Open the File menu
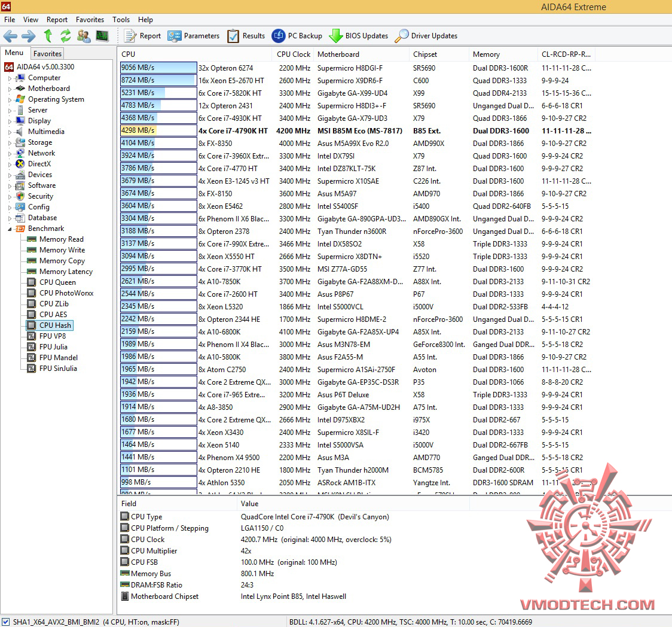Viewport: 672px width, 627px height. [x=10, y=20]
